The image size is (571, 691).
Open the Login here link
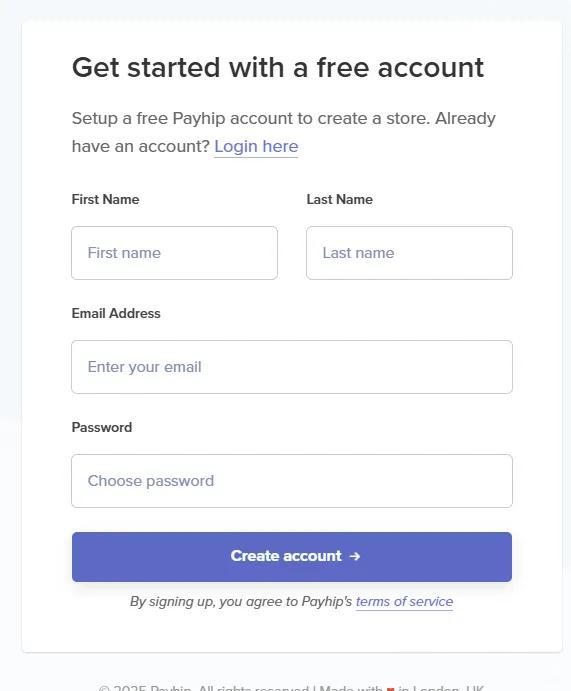point(256,146)
